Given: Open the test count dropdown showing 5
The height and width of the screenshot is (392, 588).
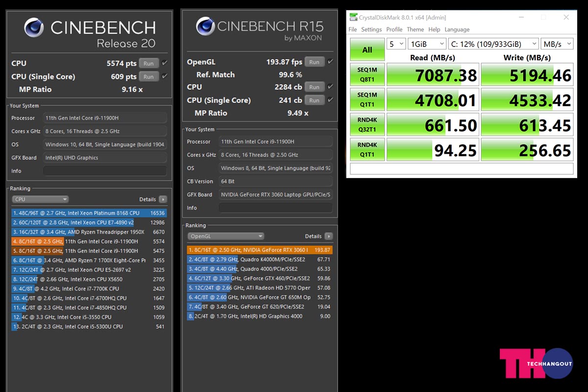Looking at the screenshot, I should click(396, 44).
